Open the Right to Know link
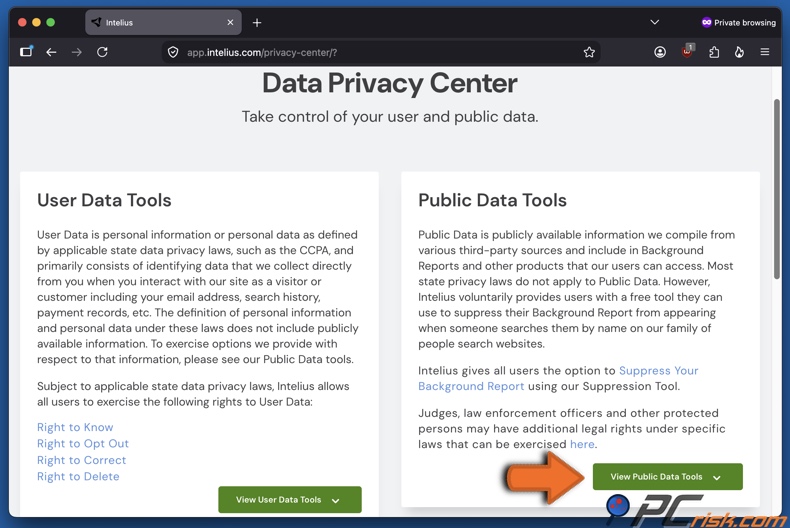This screenshot has width=790, height=528. click(x=75, y=427)
